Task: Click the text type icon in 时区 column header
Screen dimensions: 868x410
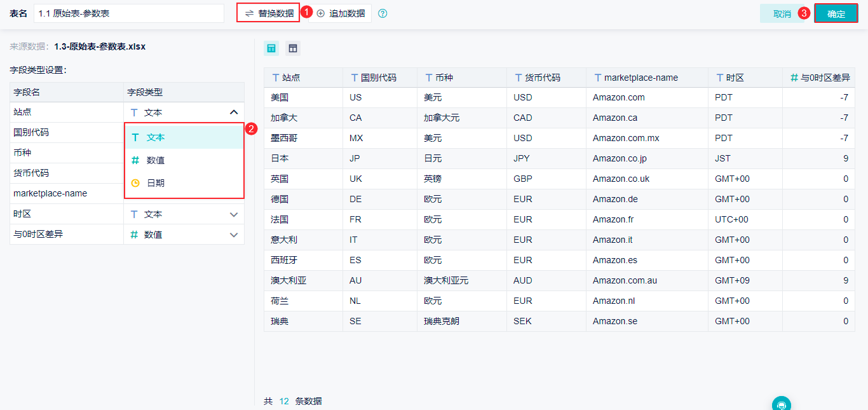Action: coord(720,78)
